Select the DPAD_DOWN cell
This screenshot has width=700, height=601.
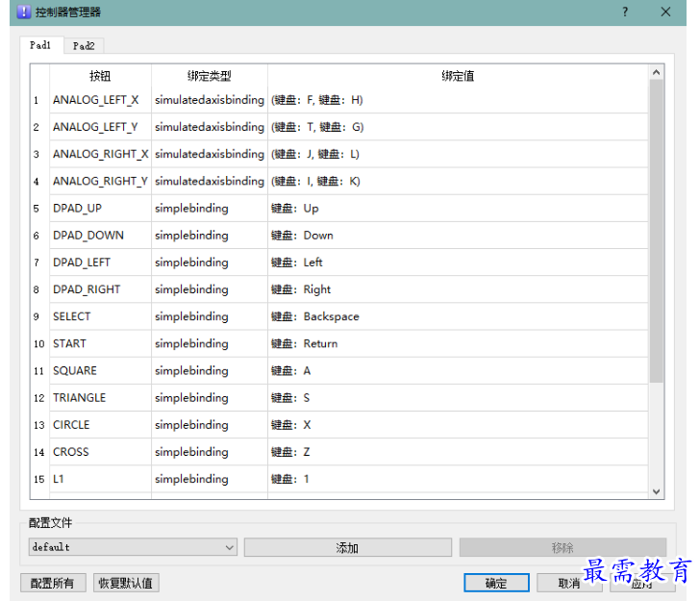100,236
